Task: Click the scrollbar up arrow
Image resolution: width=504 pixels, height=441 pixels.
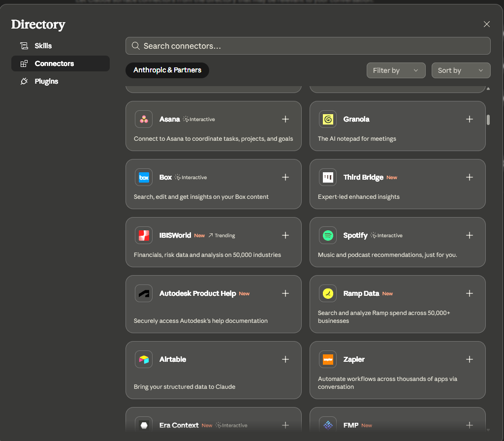Action: coord(488,89)
